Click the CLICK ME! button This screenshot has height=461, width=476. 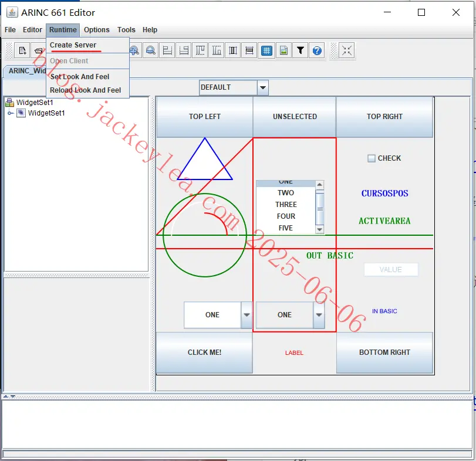click(204, 352)
